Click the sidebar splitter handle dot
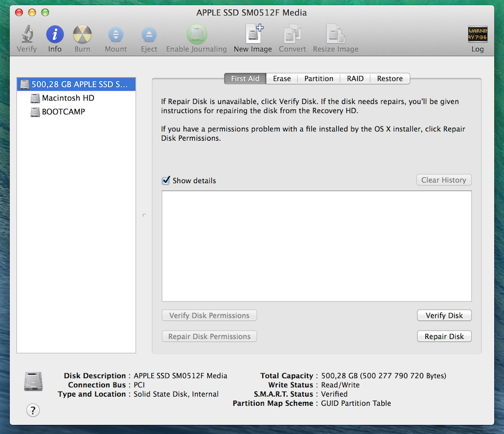 pos(144,215)
